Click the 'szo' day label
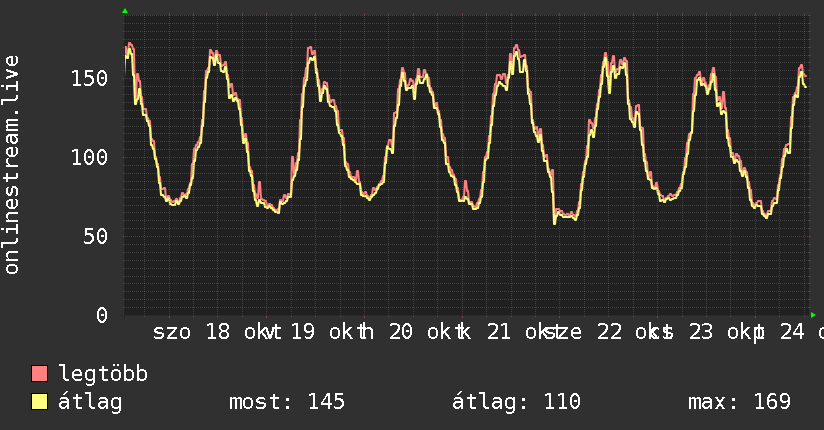824x430 pixels. pyautogui.click(x=172, y=332)
